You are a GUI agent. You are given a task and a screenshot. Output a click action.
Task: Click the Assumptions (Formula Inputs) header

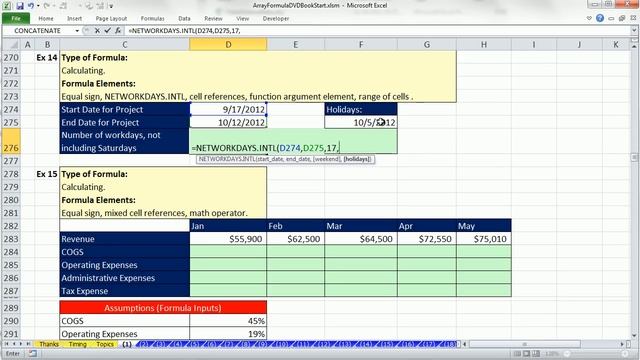(163, 308)
